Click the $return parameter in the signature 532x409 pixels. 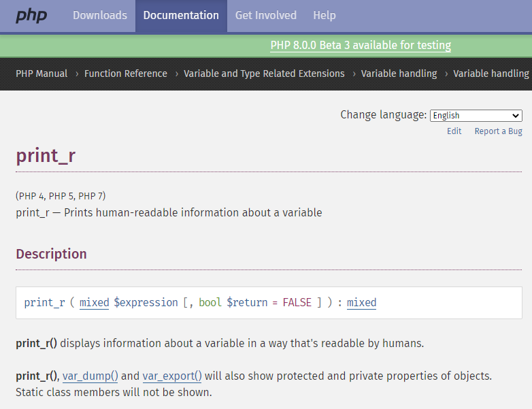(247, 302)
